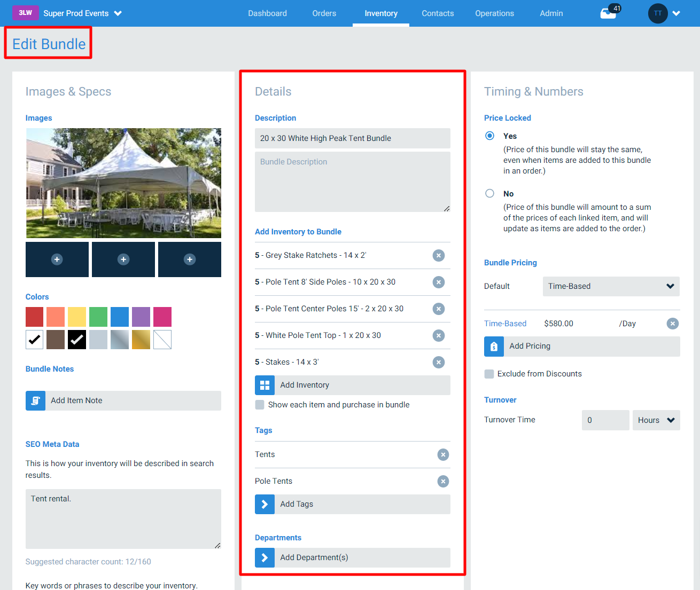
Task: Remove Stakes 14 x 3' item
Action: click(439, 362)
